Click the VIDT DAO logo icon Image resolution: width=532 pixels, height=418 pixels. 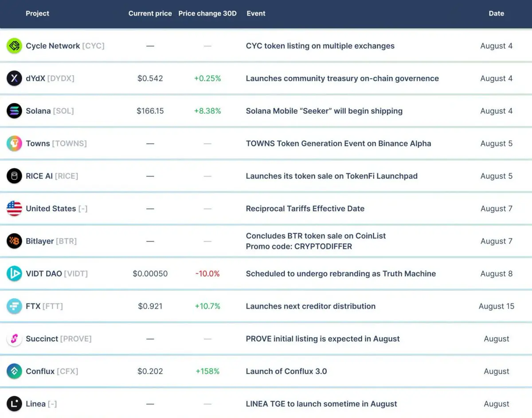14,274
